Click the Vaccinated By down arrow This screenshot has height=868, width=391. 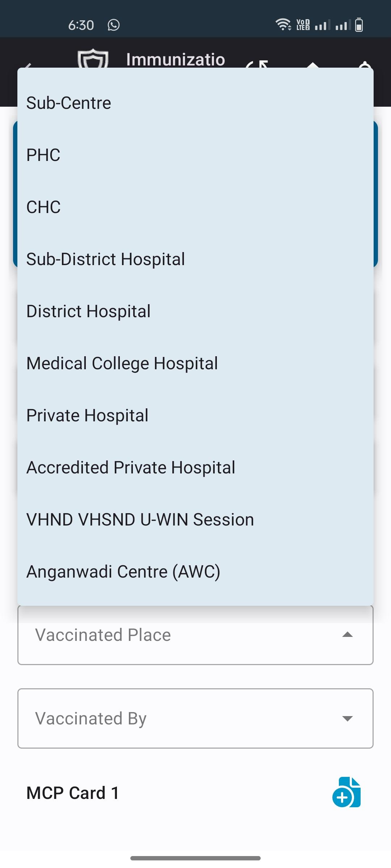pyautogui.click(x=348, y=718)
